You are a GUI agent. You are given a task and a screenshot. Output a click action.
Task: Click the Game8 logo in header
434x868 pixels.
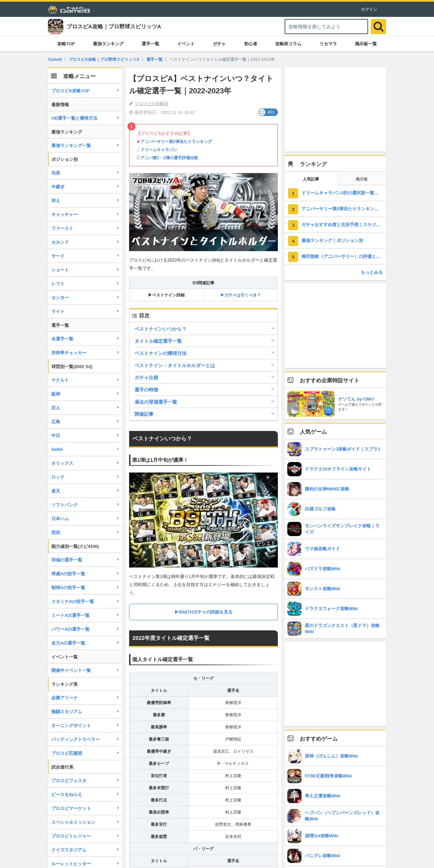[x=69, y=9]
